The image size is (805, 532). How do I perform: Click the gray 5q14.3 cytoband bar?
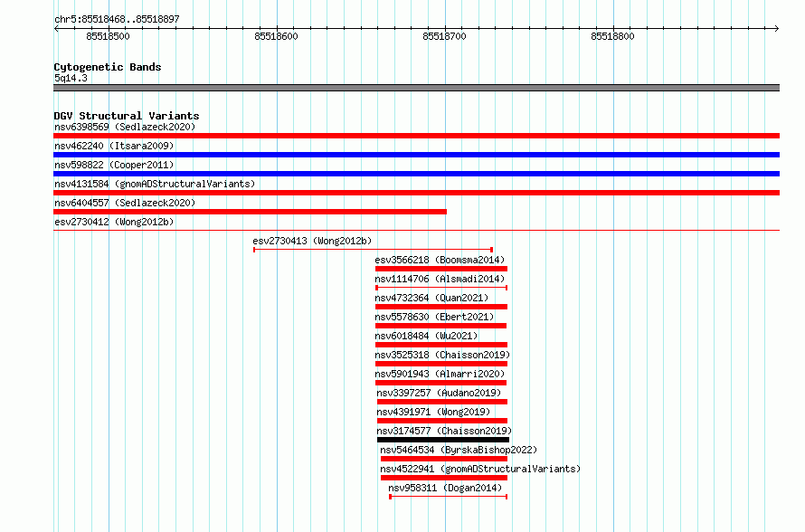pos(416,88)
